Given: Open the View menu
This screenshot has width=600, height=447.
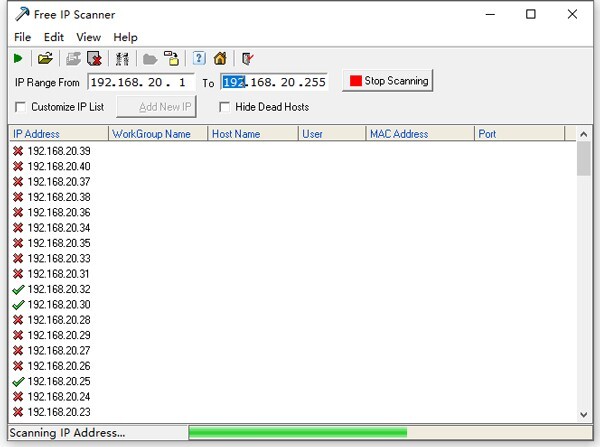Looking at the screenshot, I should tap(88, 37).
